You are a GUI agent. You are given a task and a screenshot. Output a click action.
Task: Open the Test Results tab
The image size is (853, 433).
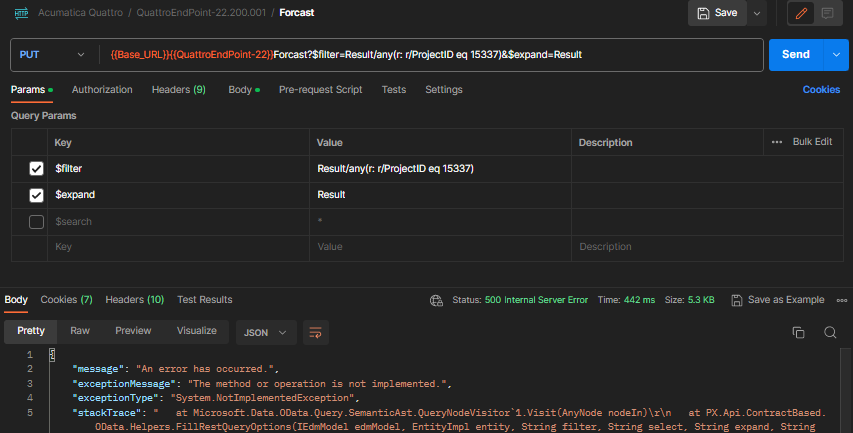[x=205, y=300]
